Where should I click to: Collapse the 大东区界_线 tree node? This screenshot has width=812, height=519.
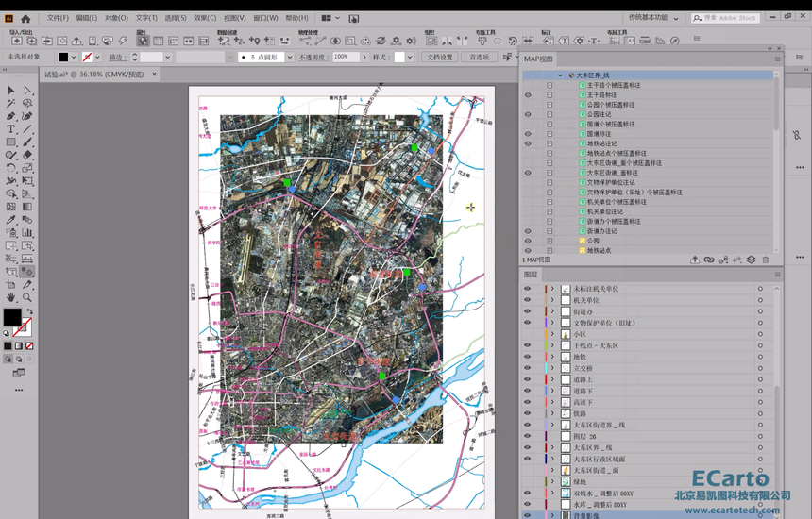560,75
